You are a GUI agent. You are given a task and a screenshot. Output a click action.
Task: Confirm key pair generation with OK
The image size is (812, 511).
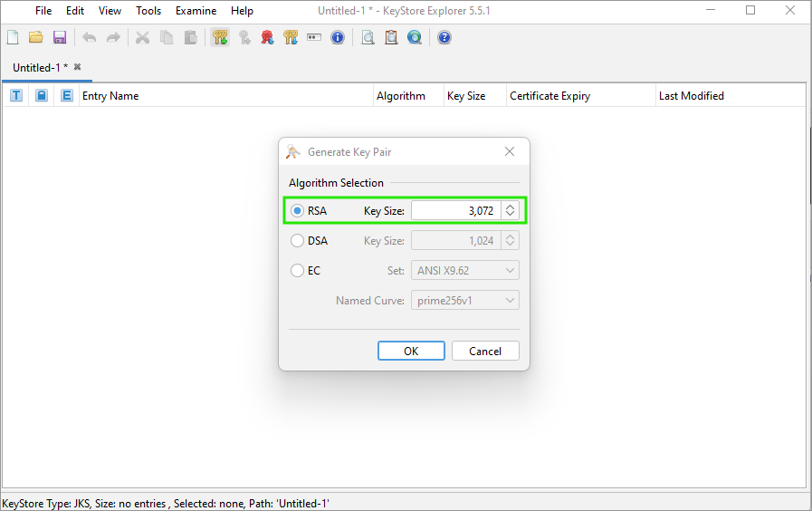411,351
